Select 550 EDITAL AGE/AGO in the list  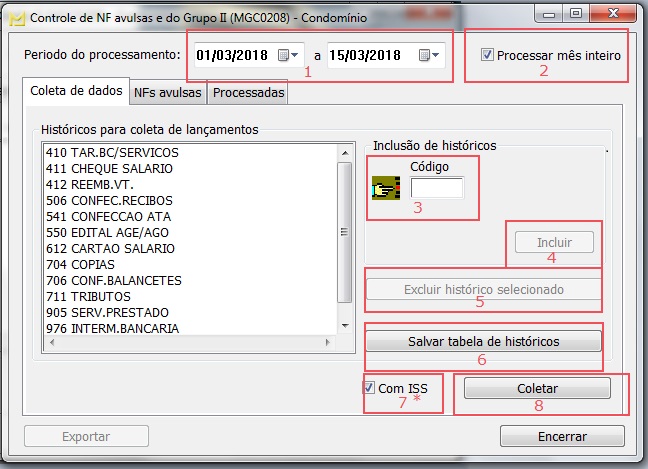[x=107, y=233]
